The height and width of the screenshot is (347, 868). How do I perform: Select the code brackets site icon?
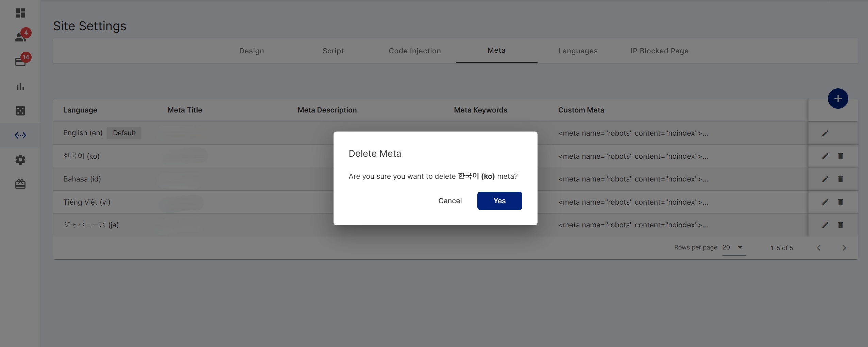20,135
